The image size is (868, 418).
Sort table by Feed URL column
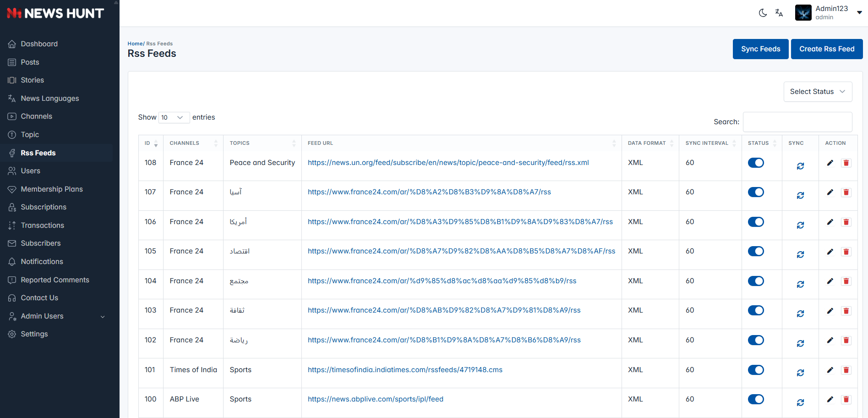click(462, 143)
